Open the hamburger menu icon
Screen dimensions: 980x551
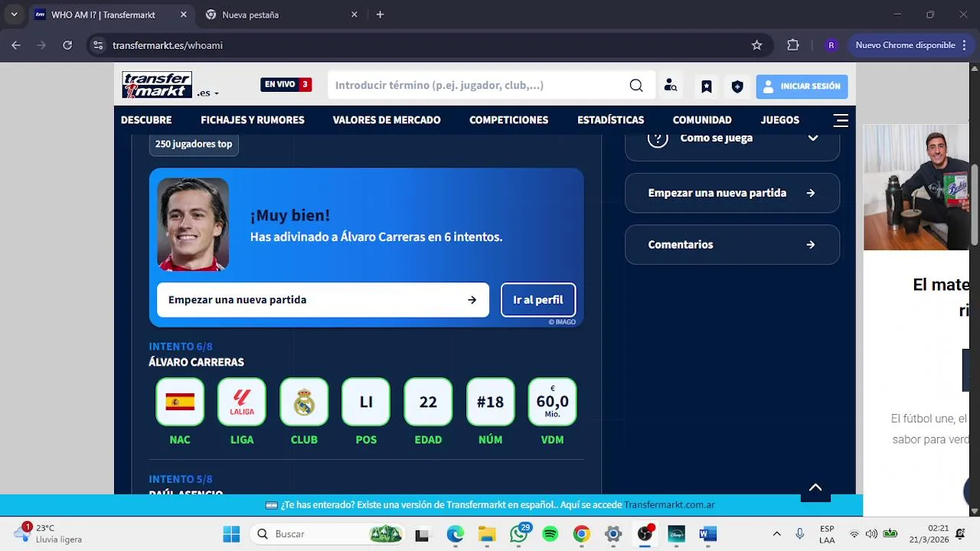pyautogui.click(x=841, y=120)
